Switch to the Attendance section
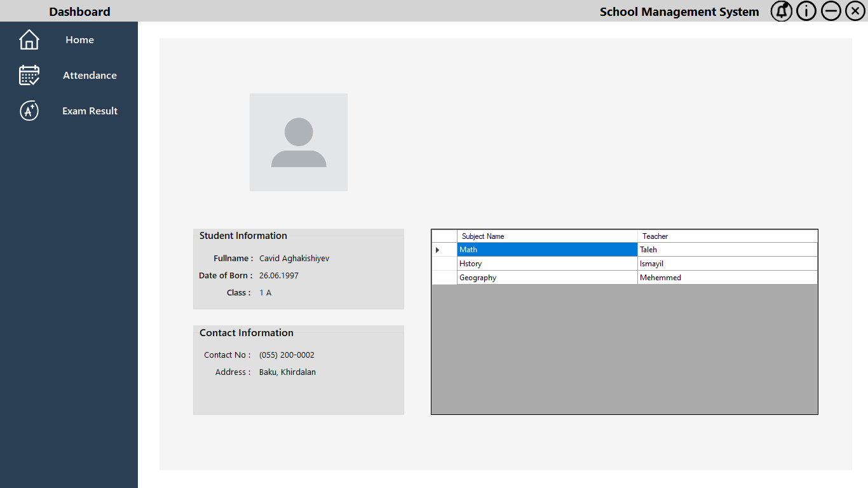The width and height of the screenshot is (868, 488). pos(90,75)
